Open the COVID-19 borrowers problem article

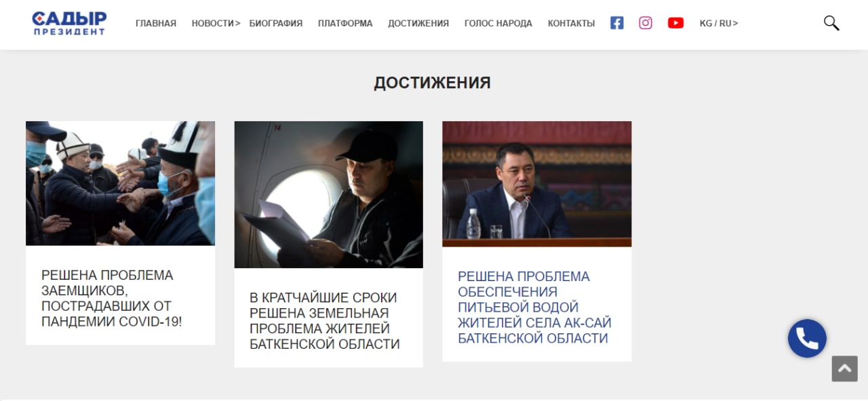[112, 299]
